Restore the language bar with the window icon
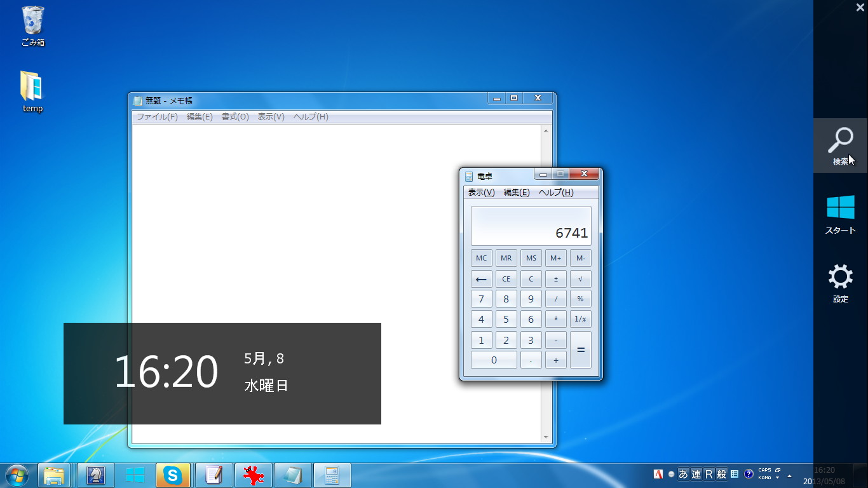 tap(778, 471)
